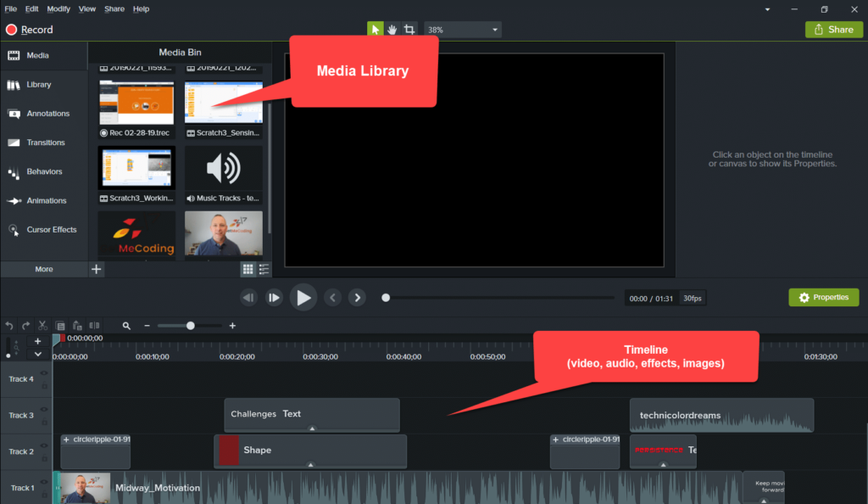
Task: Click the Split clip icon
Action: tap(95, 326)
